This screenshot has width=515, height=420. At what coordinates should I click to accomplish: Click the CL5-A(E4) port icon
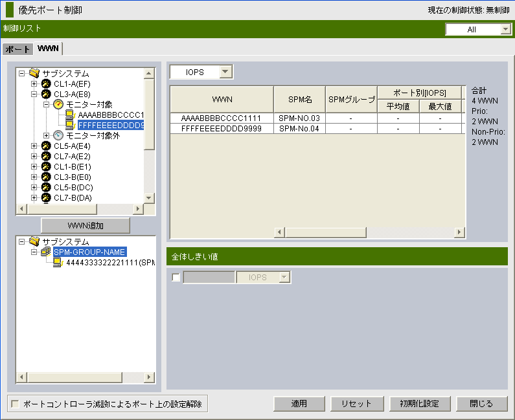coord(46,146)
